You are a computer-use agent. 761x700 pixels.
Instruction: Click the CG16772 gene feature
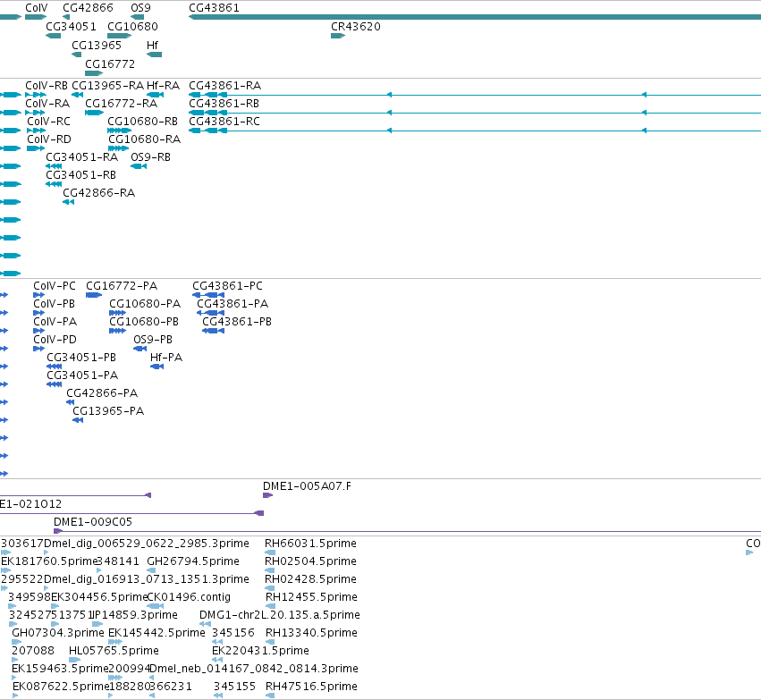[x=94, y=73]
